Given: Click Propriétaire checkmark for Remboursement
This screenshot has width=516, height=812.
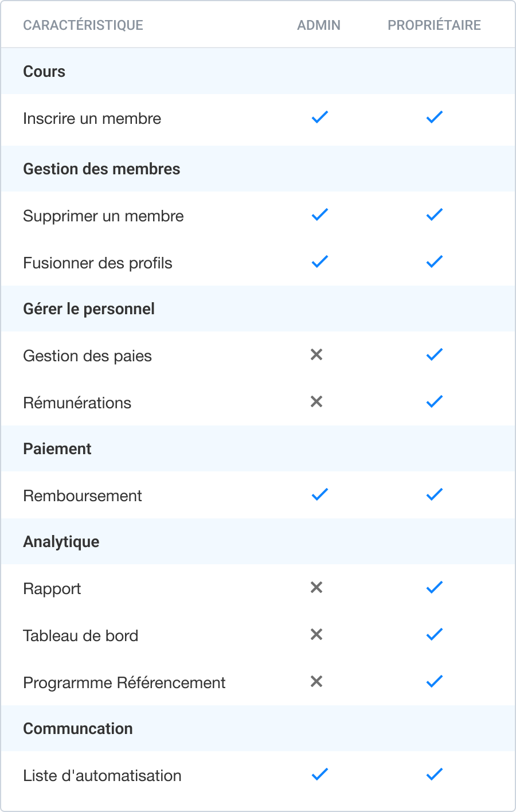Looking at the screenshot, I should (x=435, y=494).
